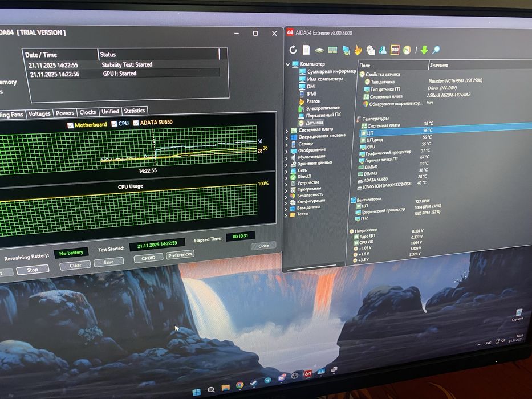Select Разгон item in the Компьютер tree

point(313,101)
